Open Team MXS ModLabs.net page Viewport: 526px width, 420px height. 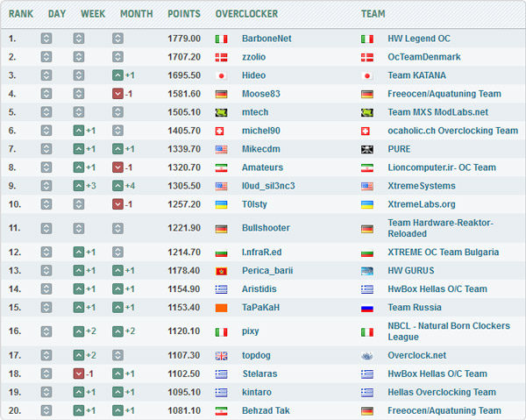[x=438, y=112]
